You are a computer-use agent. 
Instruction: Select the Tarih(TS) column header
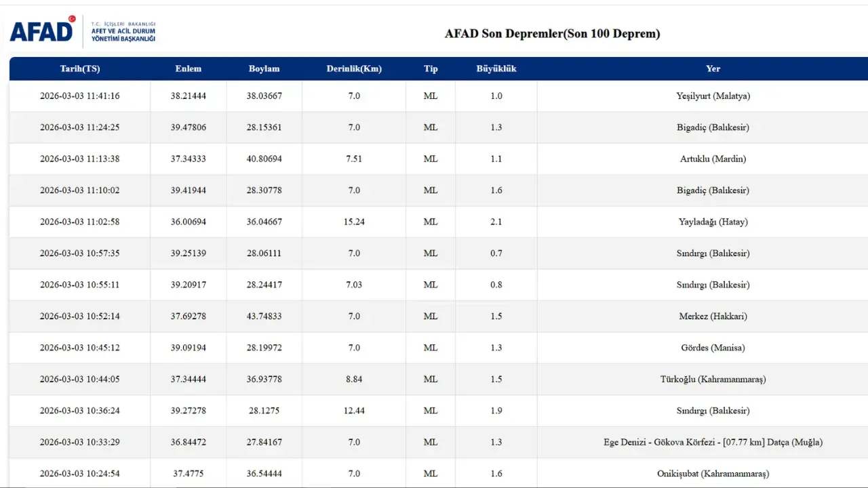click(x=79, y=68)
